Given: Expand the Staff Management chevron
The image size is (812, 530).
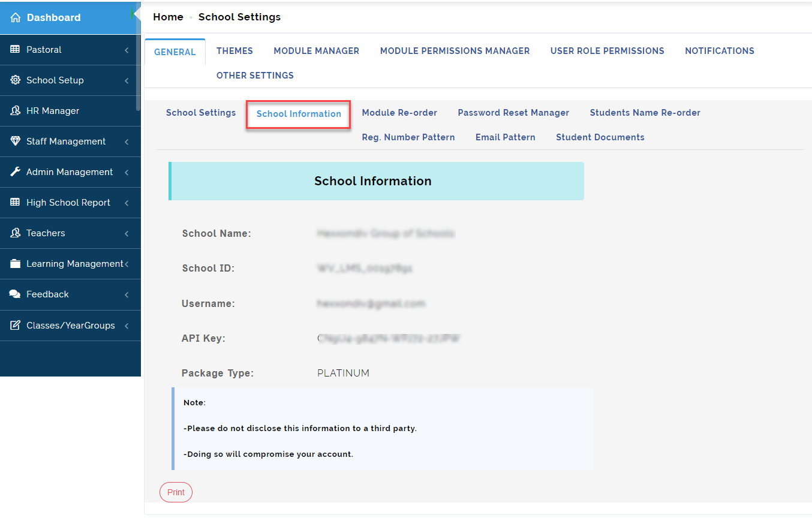Looking at the screenshot, I should [127, 142].
